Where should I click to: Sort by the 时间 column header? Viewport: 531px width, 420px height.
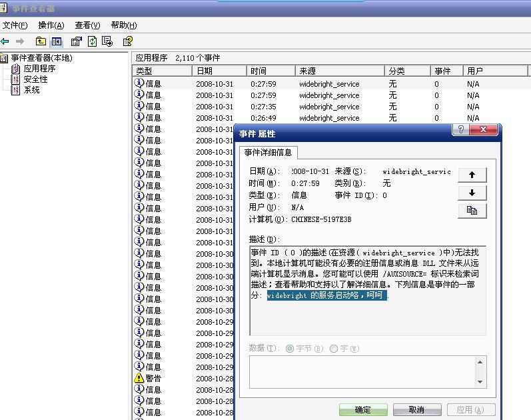click(x=271, y=71)
